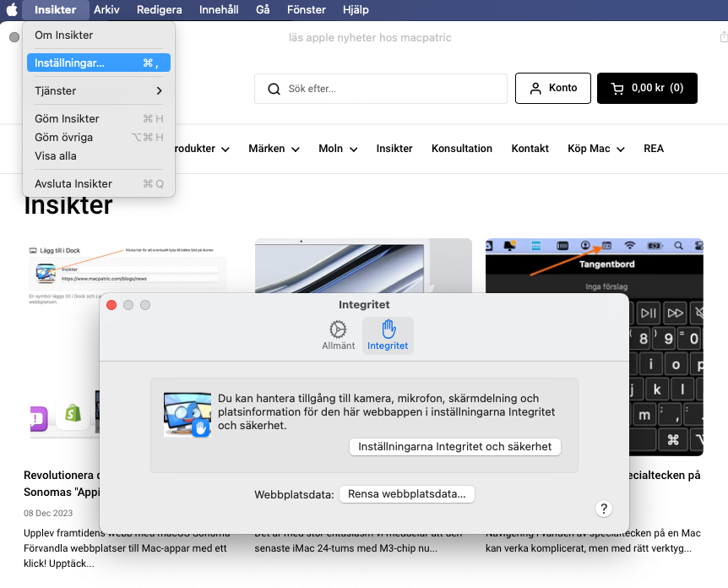728x588 pixels.
Task: Select Visa alla menu entry
Action: (x=99, y=155)
